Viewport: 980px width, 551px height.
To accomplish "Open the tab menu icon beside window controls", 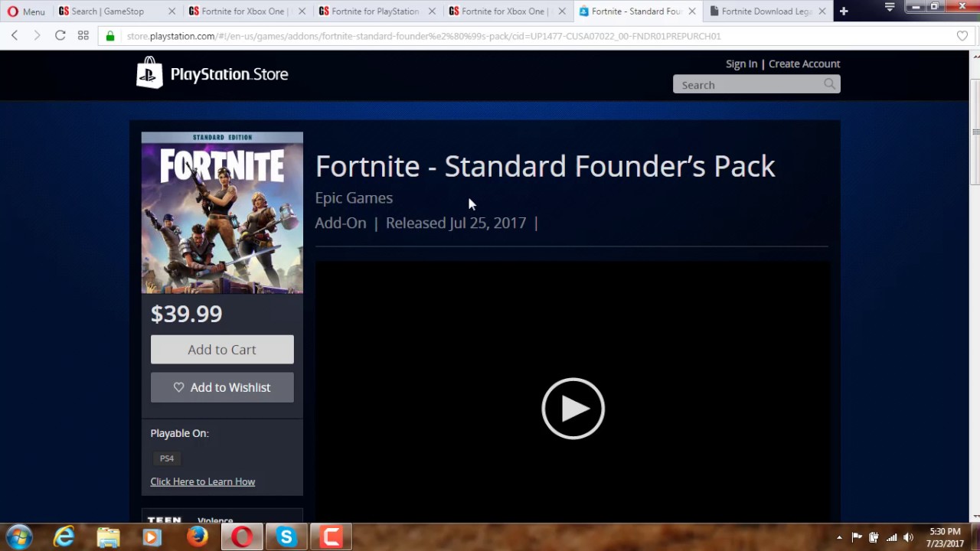I will click(x=890, y=7).
